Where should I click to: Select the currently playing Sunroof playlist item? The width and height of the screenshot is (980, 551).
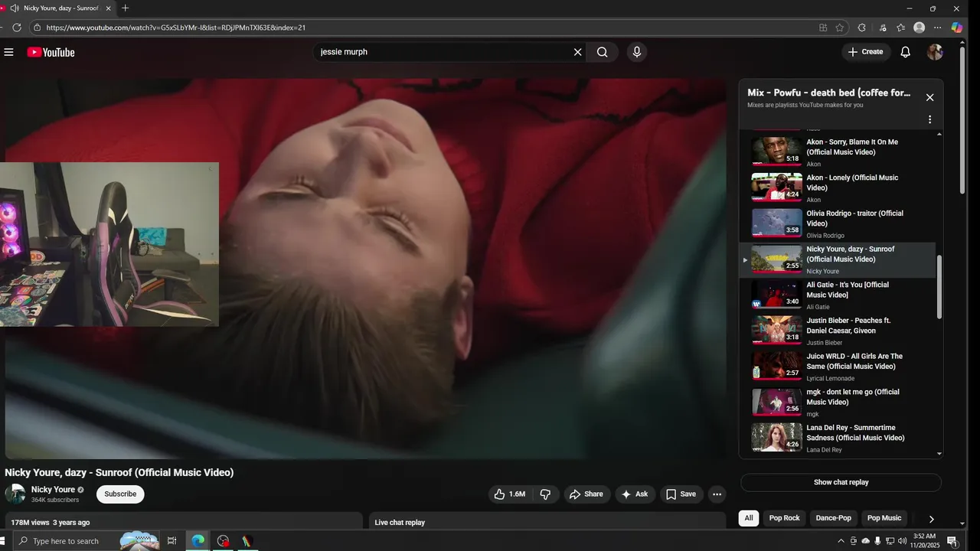point(838,259)
